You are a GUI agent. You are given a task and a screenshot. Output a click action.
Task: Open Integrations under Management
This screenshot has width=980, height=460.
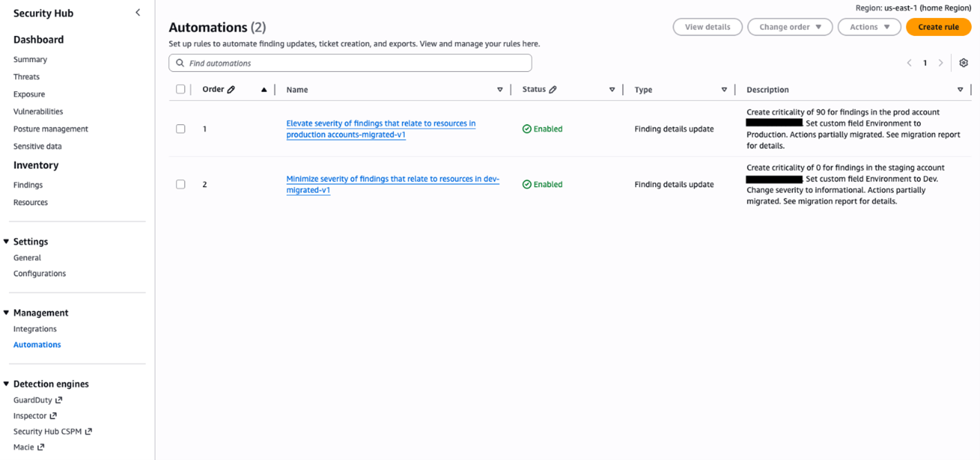tap(34, 328)
